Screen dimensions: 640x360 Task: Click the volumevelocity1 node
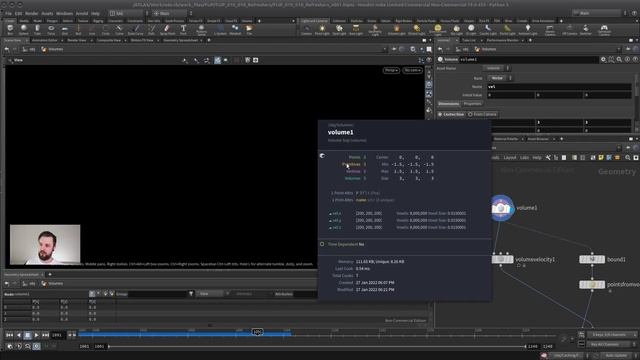pyautogui.click(x=502, y=259)
